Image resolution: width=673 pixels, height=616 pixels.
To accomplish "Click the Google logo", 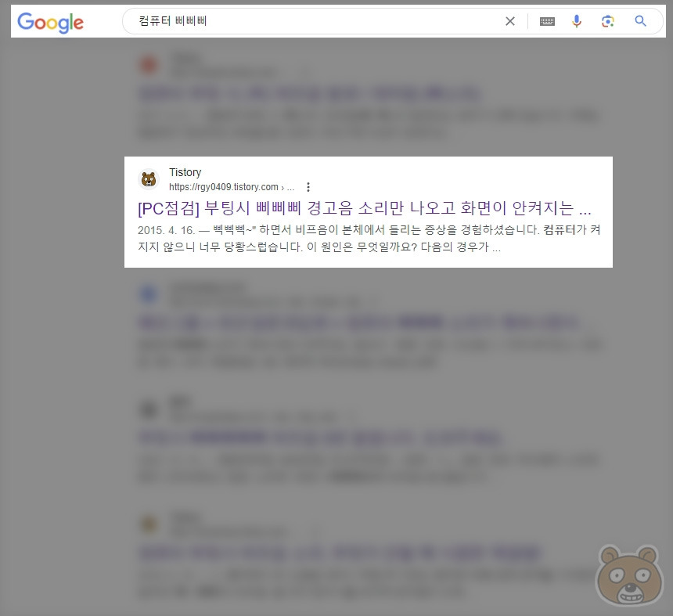I will tap(51, 23).
